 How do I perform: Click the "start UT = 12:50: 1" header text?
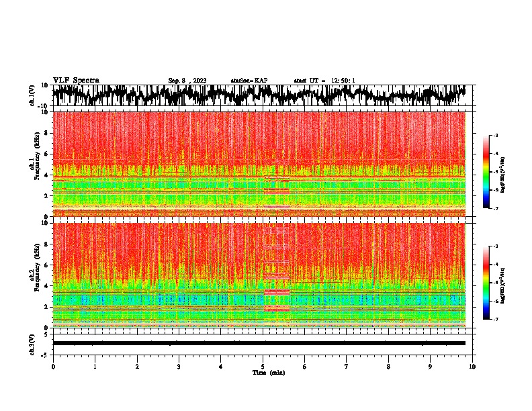coord(324,81)
